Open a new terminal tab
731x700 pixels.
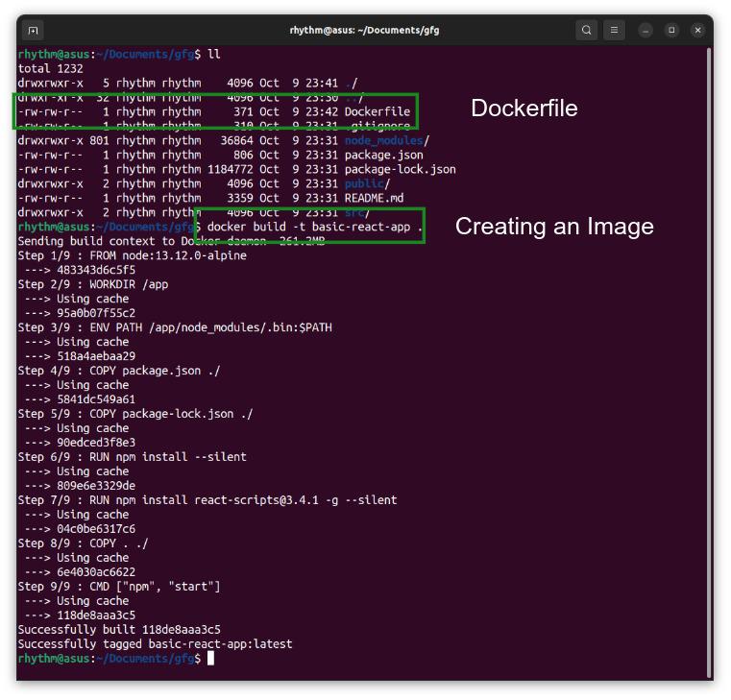click(x=34, y=31)
